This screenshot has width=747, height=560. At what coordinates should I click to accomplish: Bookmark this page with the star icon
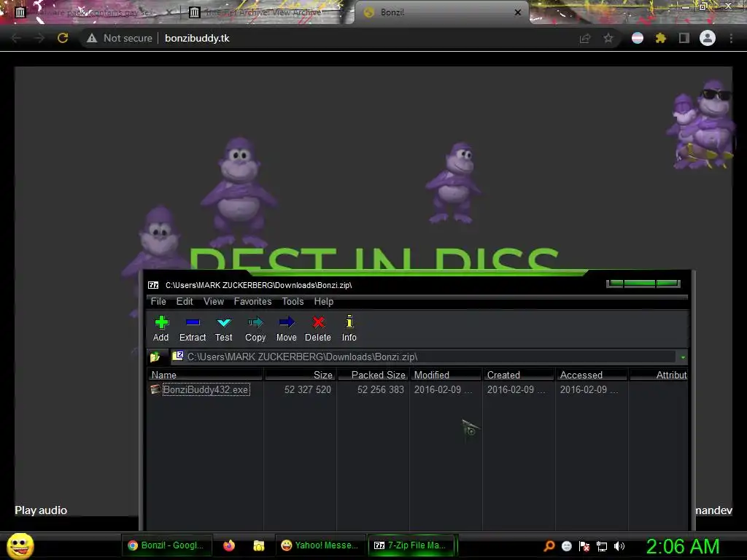[608, 38]
